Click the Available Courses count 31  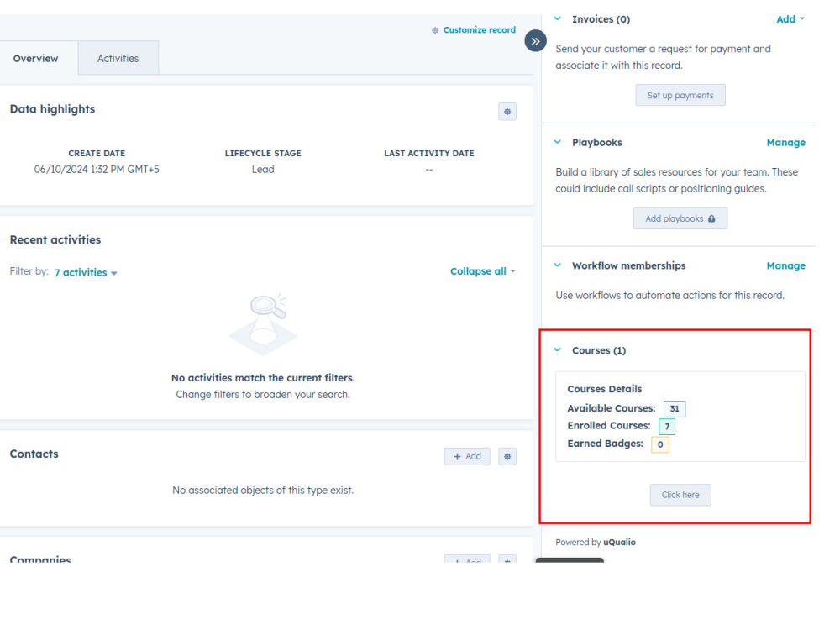pos(675,409)
